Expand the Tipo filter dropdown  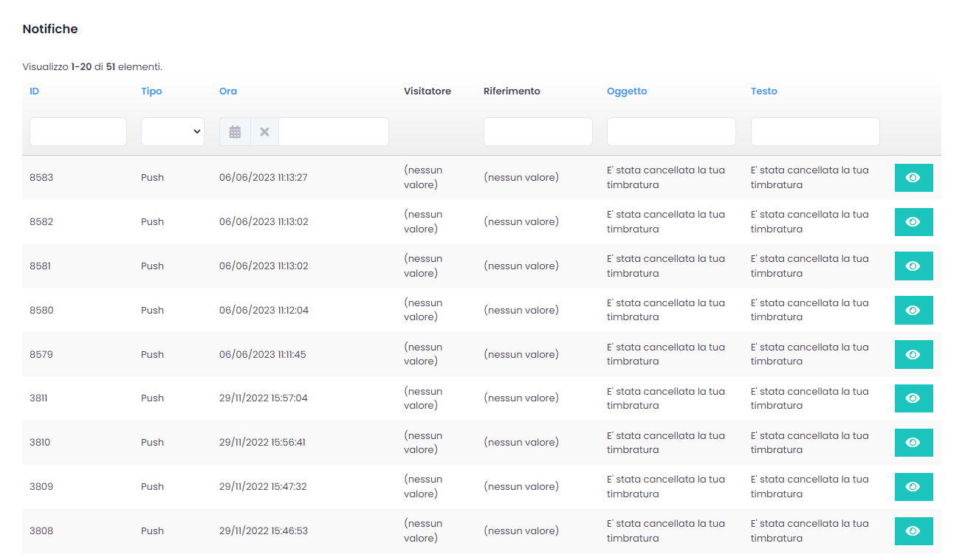tap(173, 132)
